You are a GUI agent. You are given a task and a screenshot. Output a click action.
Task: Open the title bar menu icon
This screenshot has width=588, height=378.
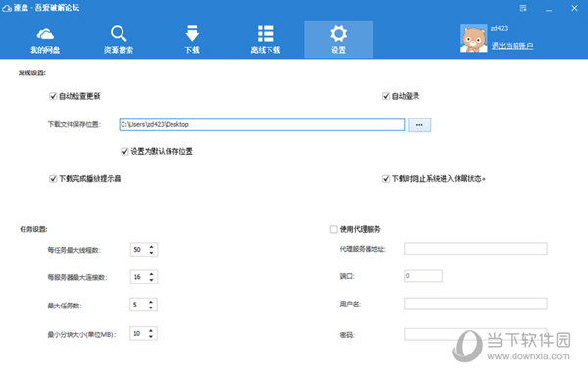click(x=523, y=8)
